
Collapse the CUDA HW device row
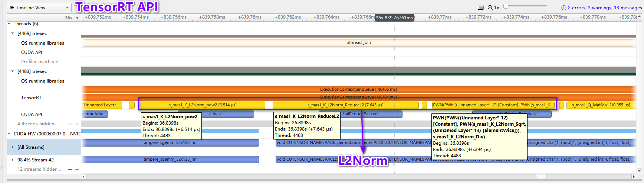tap(9, 134)
